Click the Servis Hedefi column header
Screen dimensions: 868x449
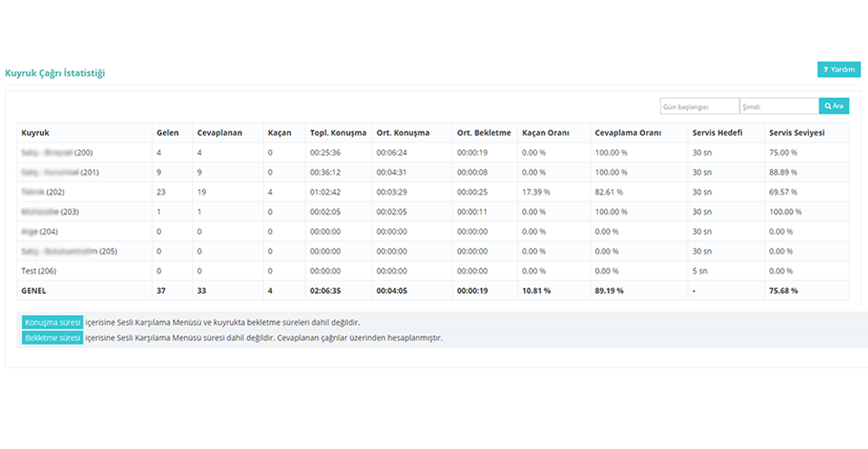click(x=717, y=133)
